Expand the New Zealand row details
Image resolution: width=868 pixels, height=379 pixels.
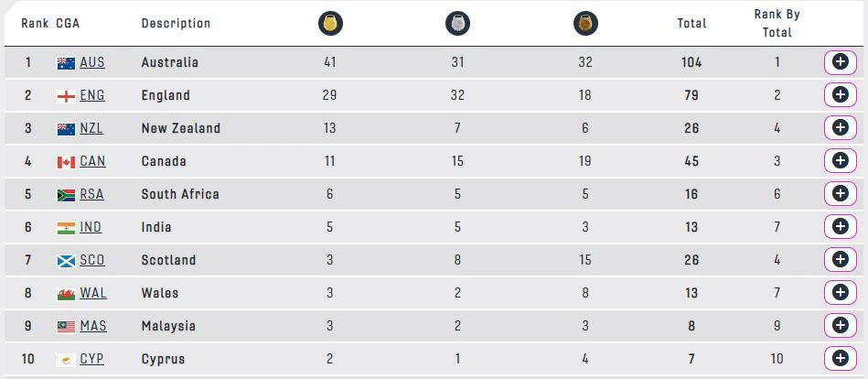(840, 128)
